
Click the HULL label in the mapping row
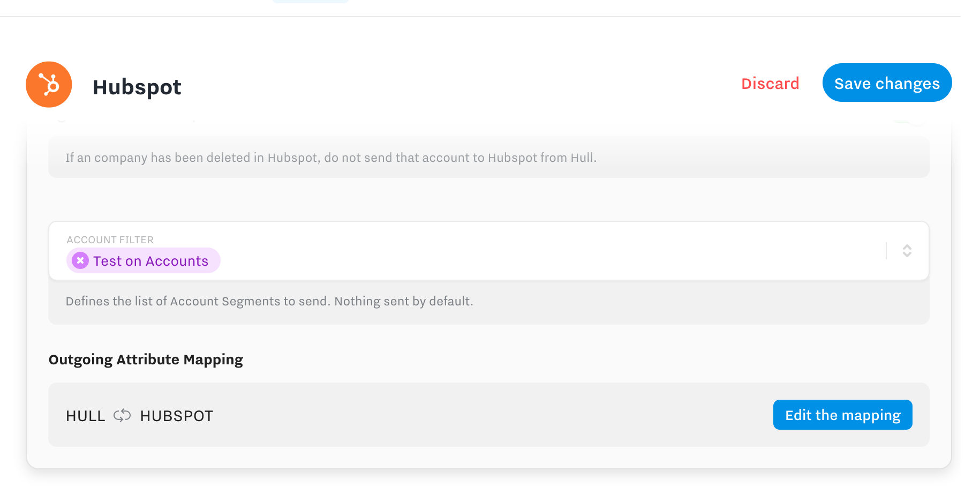(85, 416)
